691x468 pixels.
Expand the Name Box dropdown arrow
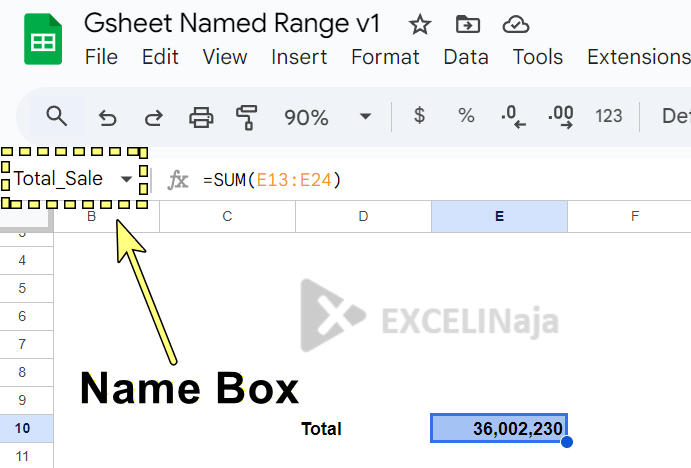126,179
